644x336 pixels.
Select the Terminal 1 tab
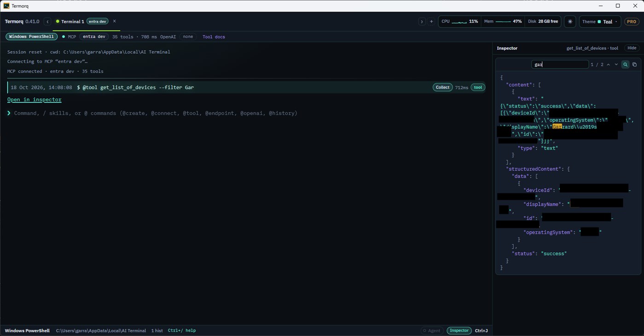pyautogui.click(x=72, y=22)
